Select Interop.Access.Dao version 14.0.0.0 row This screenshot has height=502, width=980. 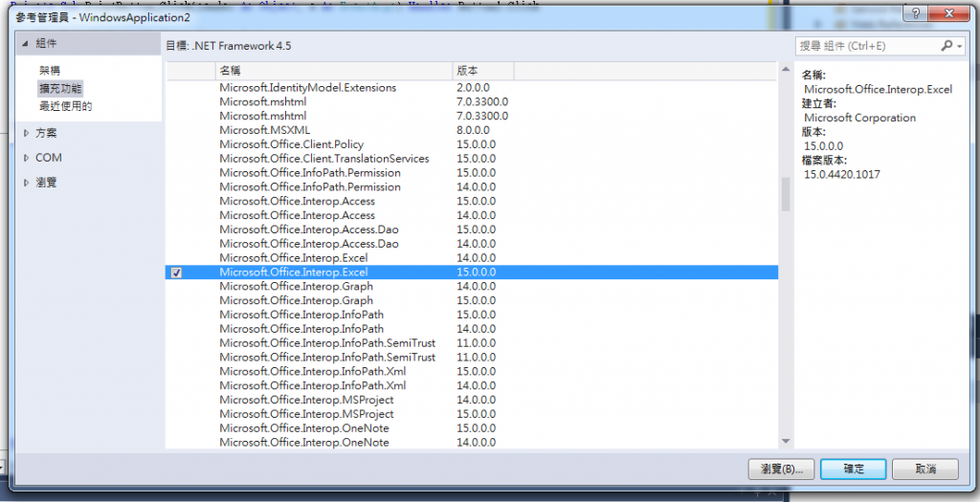(471, 244)
